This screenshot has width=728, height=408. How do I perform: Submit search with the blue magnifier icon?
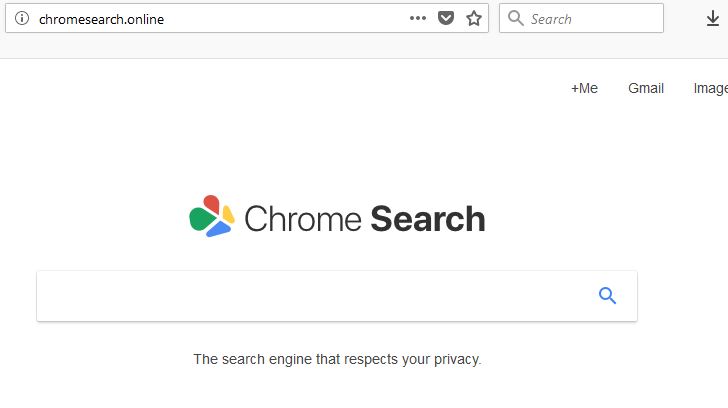607,295
